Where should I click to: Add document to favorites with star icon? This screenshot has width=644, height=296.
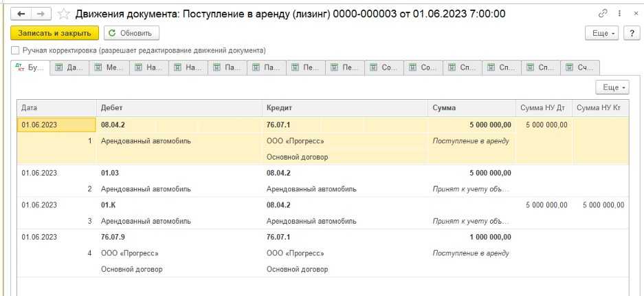coord(64,14)
